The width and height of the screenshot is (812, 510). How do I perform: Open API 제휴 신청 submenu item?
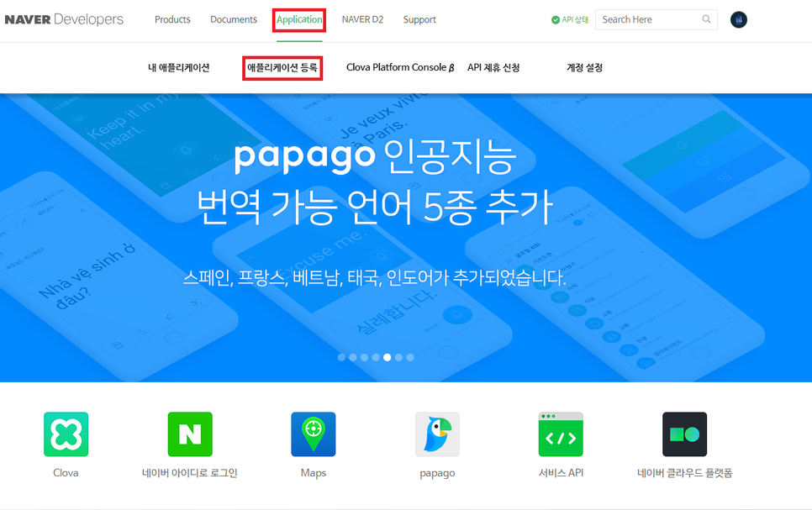(493, 67)
